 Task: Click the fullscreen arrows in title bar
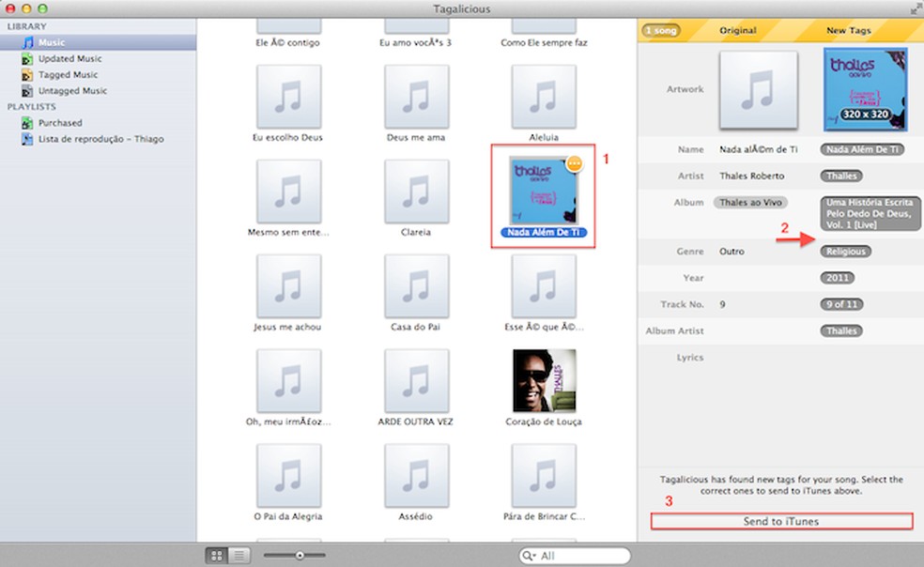[x=915, y=8]
